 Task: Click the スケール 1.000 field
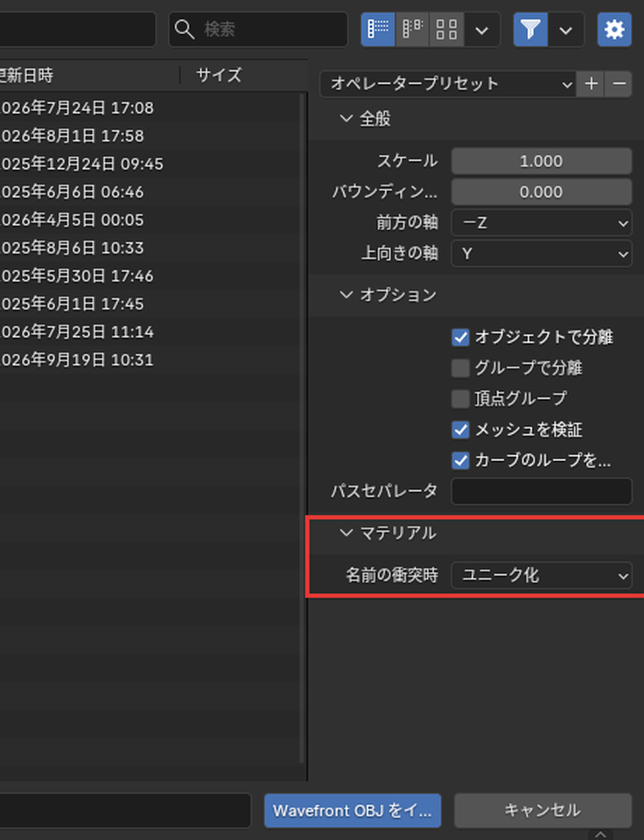pos(541,161)
